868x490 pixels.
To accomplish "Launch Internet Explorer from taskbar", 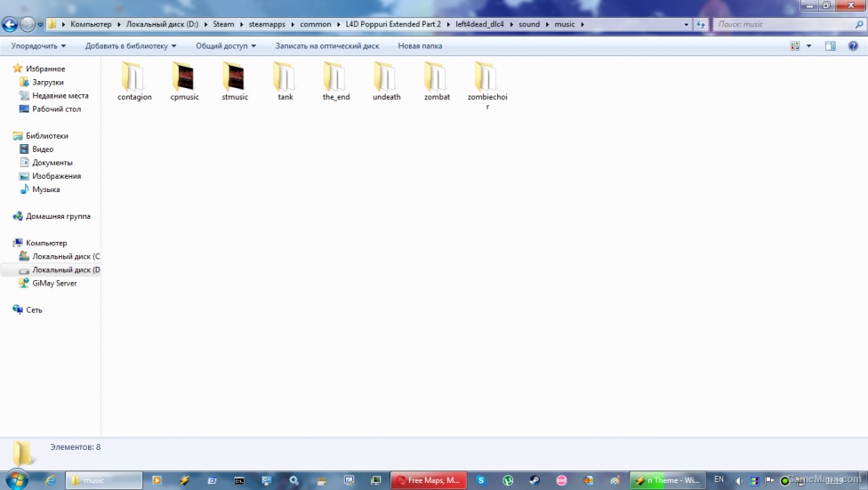I will tap(51, 480).
